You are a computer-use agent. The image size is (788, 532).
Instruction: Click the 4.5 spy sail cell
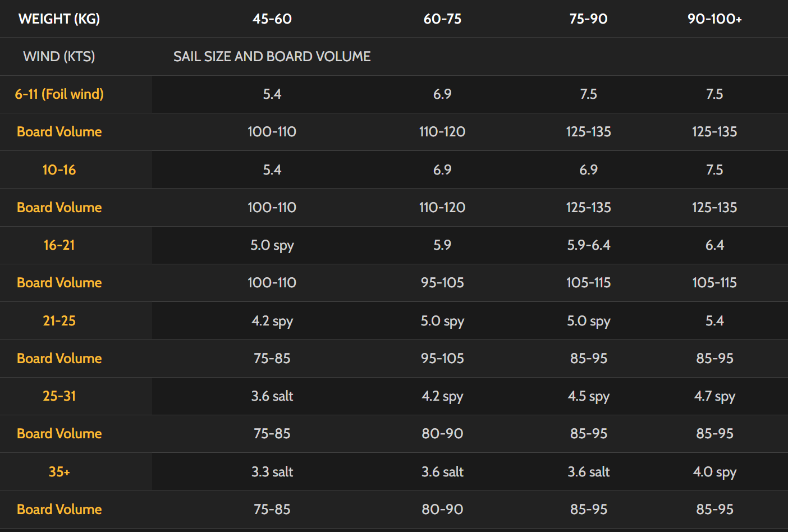click(588, 396)
